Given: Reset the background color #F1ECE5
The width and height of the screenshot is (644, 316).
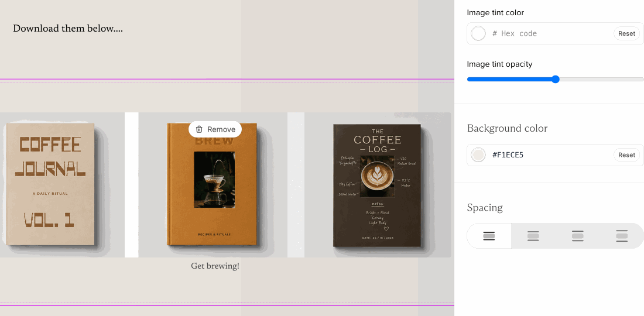Looking at the screenshot, I should point(626,154).
